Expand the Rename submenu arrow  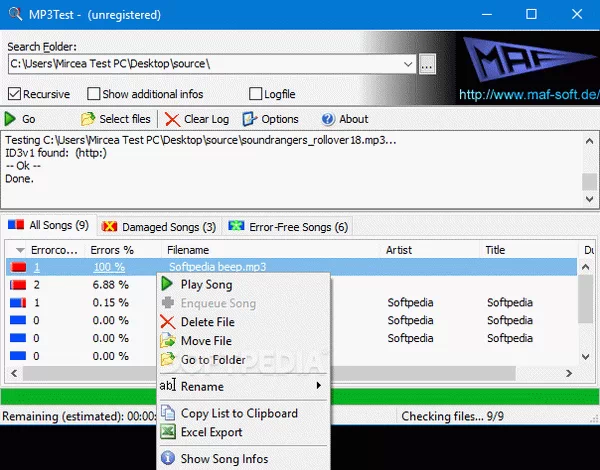point(319,386)
